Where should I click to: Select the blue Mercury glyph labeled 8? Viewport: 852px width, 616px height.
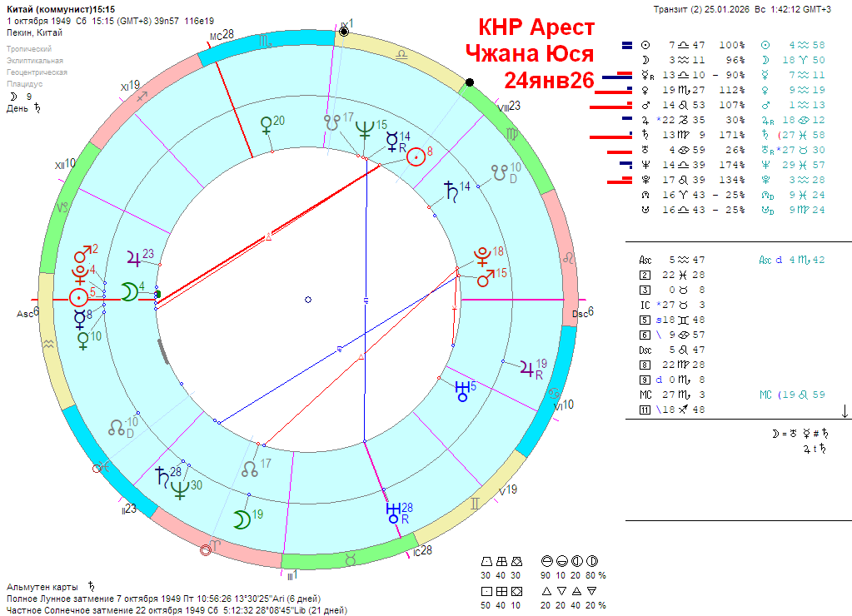point(80,320)
